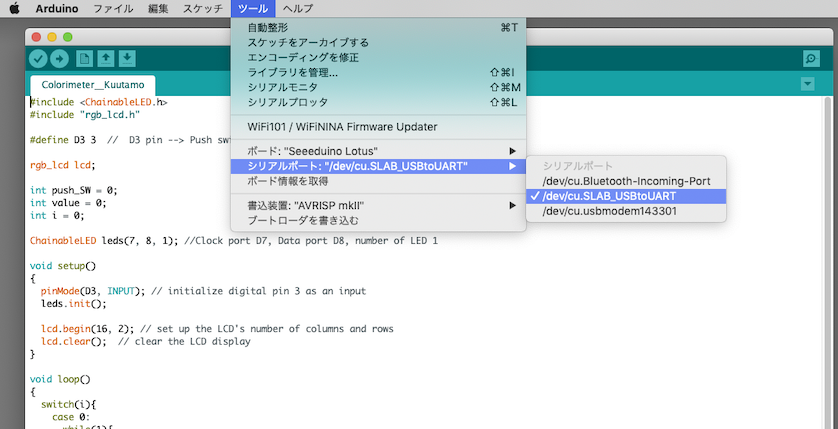Expand the 書込装置 AVRISP mkII submenu
Image resolution: width=838 pixels, height=429 pixels.
(x=378, y=205)
